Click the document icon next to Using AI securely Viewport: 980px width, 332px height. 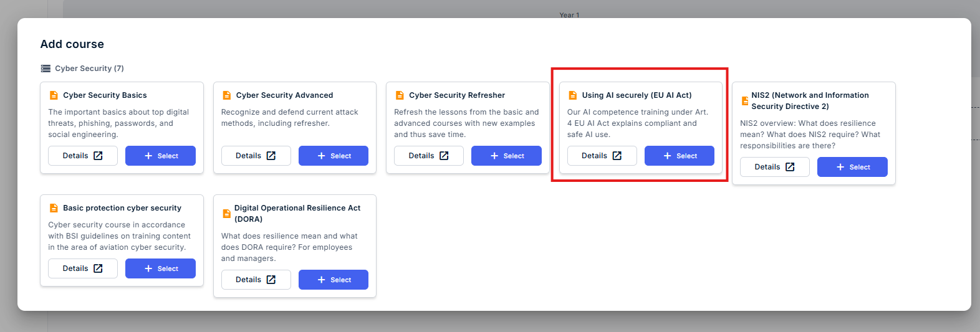pos(573,95)
